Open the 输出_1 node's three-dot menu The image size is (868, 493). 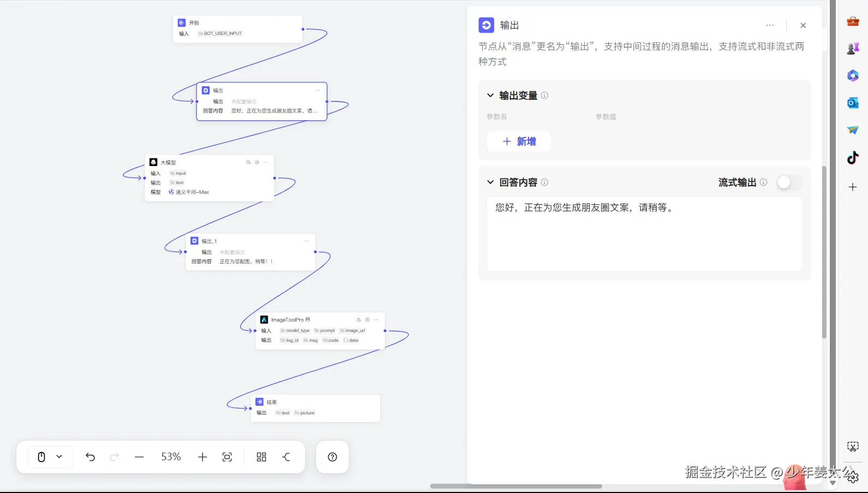(307, 241)
